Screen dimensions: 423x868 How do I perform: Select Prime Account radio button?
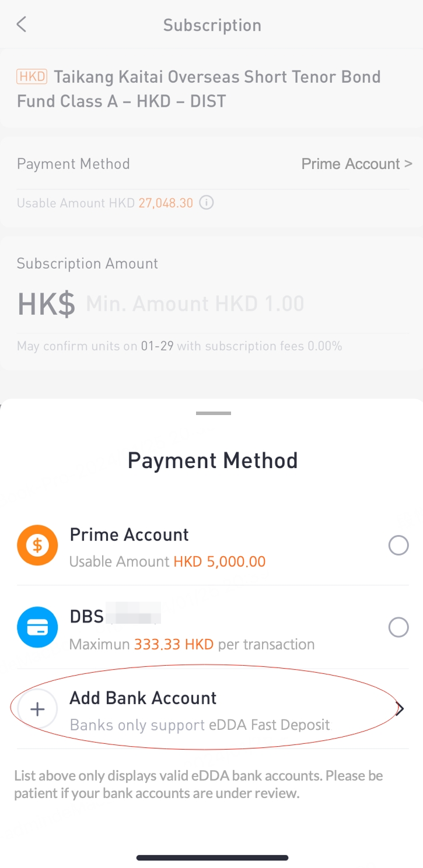coord(398,546)
